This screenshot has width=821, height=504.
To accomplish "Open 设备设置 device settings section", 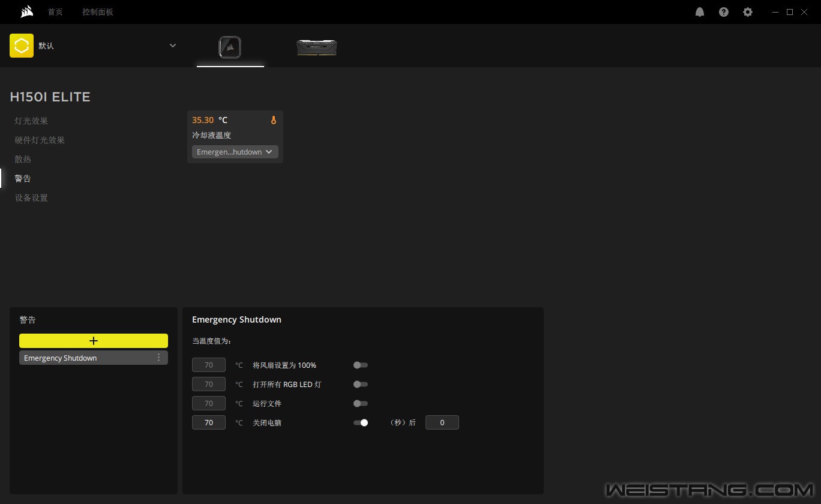I will point(31,197).
